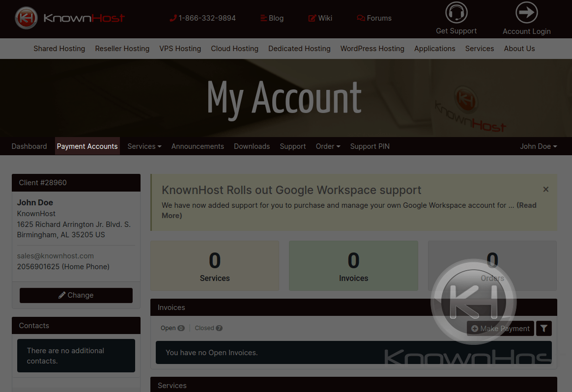Open the Wiki link
Screen dimensions: 572x392
pyautogui.click(x=320, y=18)
